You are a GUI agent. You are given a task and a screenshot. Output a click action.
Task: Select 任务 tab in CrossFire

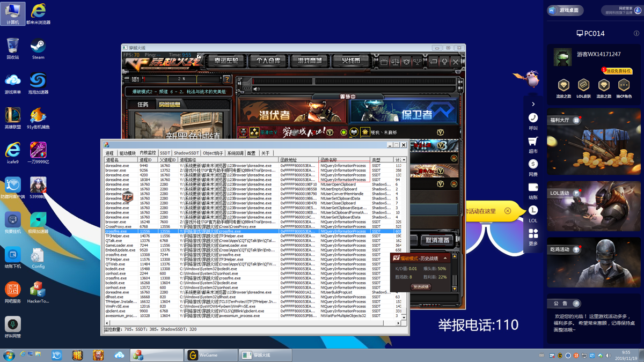pyautogui.click(x=143, y=105)
